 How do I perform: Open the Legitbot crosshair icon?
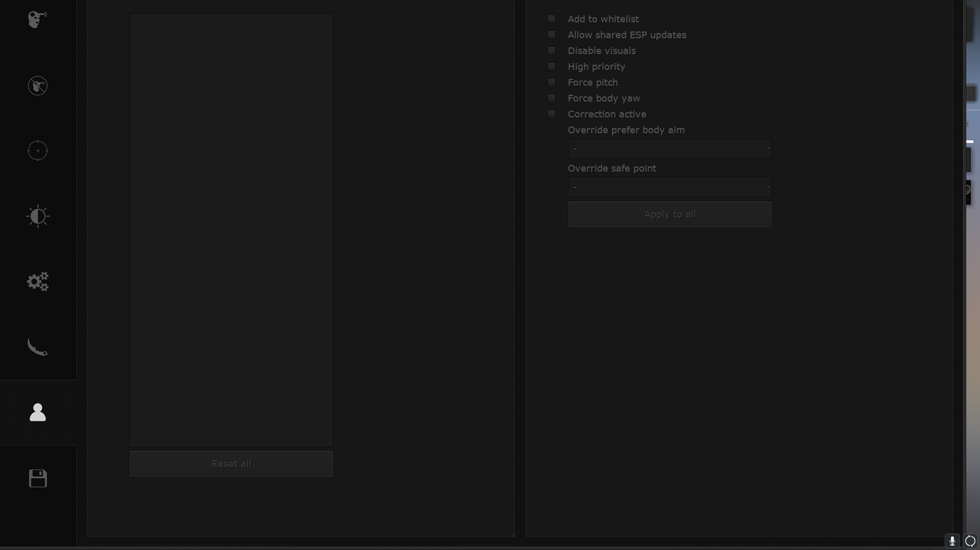point(37,150)
